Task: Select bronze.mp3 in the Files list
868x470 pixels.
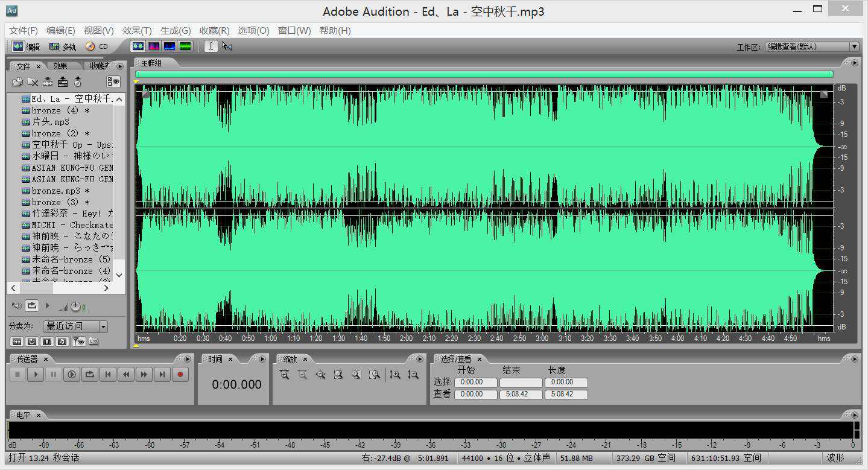Action: tap(52, 190)
